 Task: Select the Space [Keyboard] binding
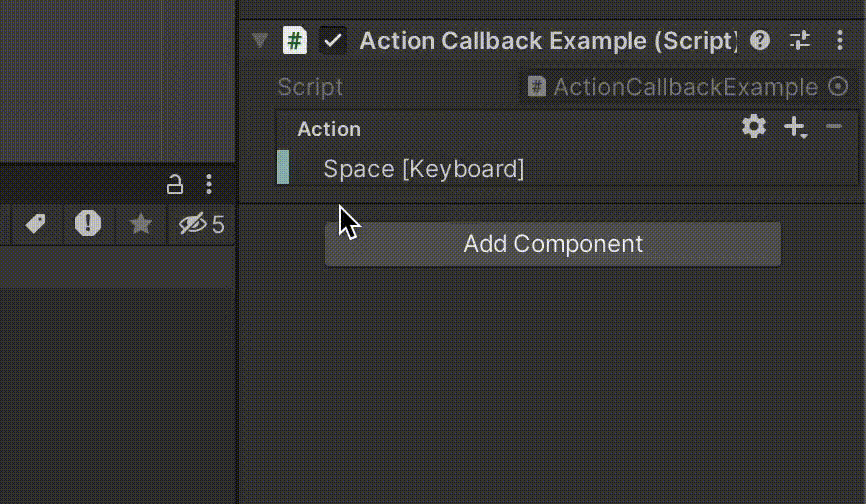pos(423,169)
